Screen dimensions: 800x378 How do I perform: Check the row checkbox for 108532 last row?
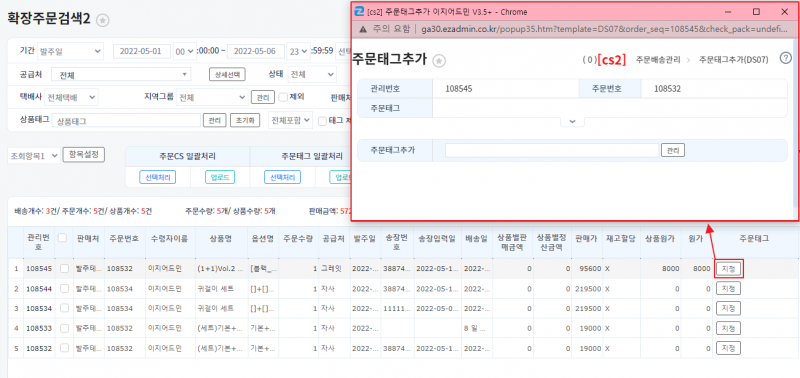(64, 348)
